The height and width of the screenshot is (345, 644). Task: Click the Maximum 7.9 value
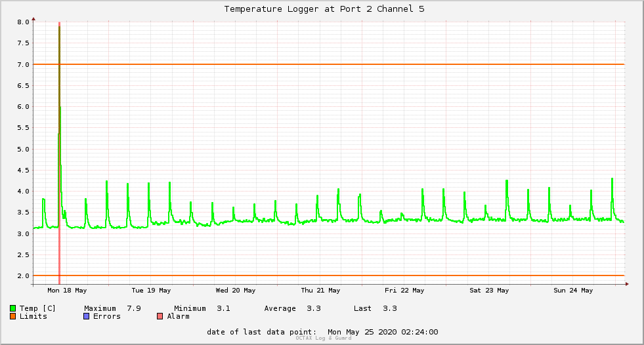pyautogui.click(x=134, y=308)
